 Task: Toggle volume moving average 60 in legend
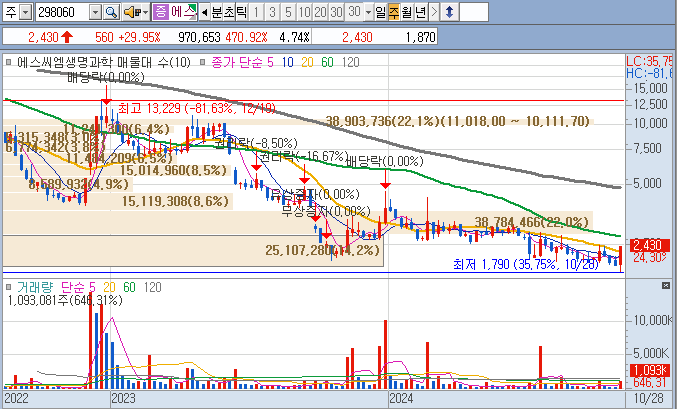(129, 287)
